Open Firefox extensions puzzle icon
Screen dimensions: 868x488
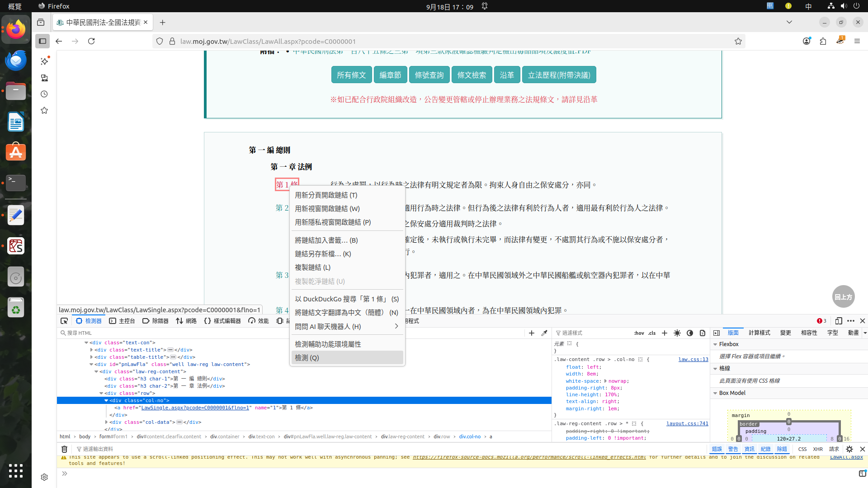click(x=823, y=41)
